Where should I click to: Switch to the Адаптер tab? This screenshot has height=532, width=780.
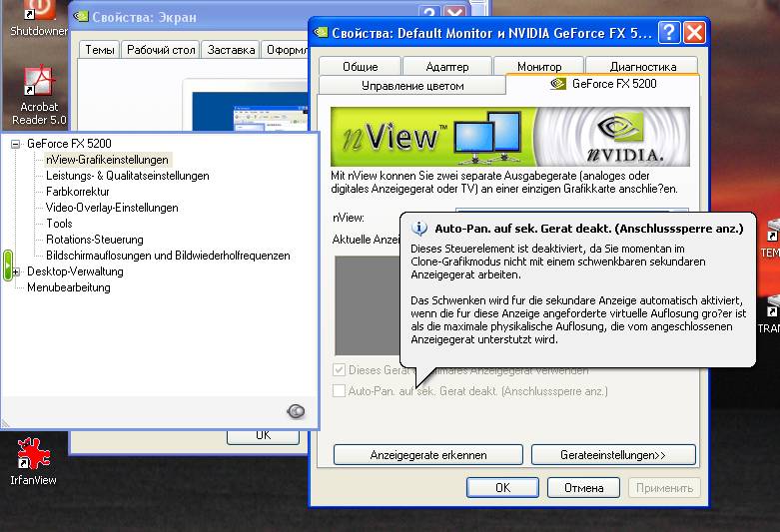tap(447, 66)
